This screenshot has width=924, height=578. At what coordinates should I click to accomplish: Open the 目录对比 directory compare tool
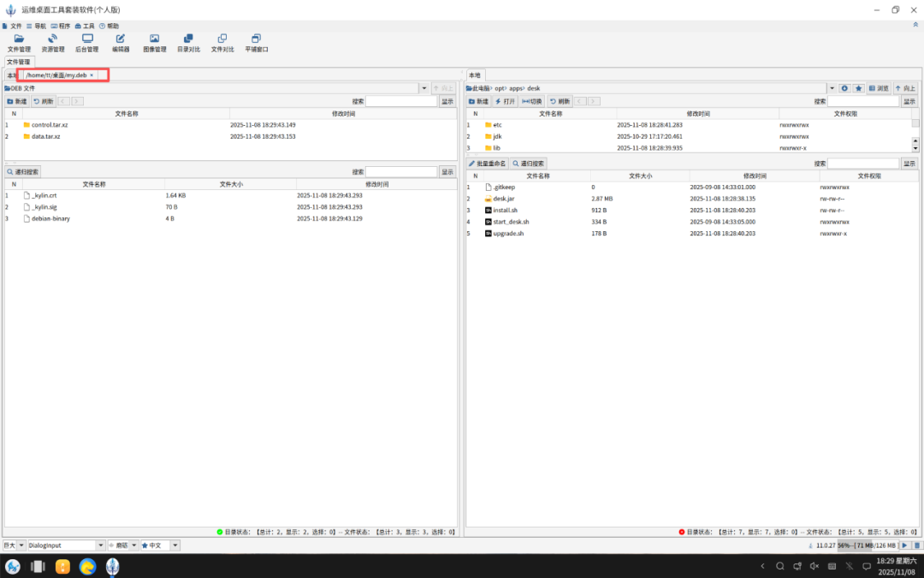[188, 43]
